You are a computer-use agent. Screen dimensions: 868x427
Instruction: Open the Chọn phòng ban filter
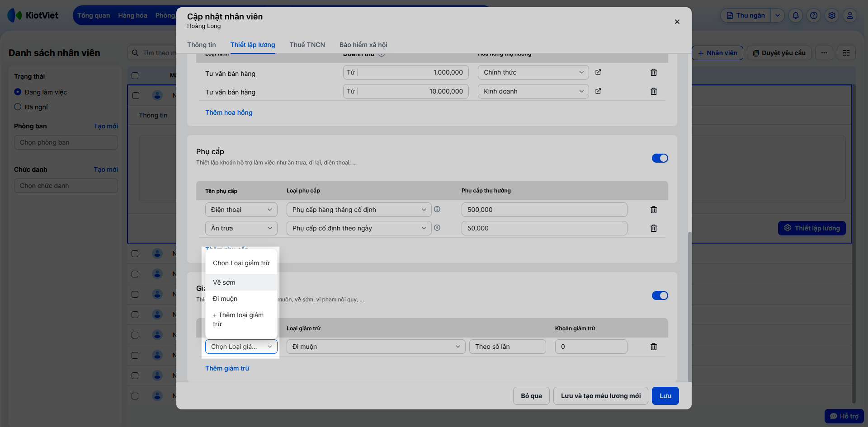[66, 142]
